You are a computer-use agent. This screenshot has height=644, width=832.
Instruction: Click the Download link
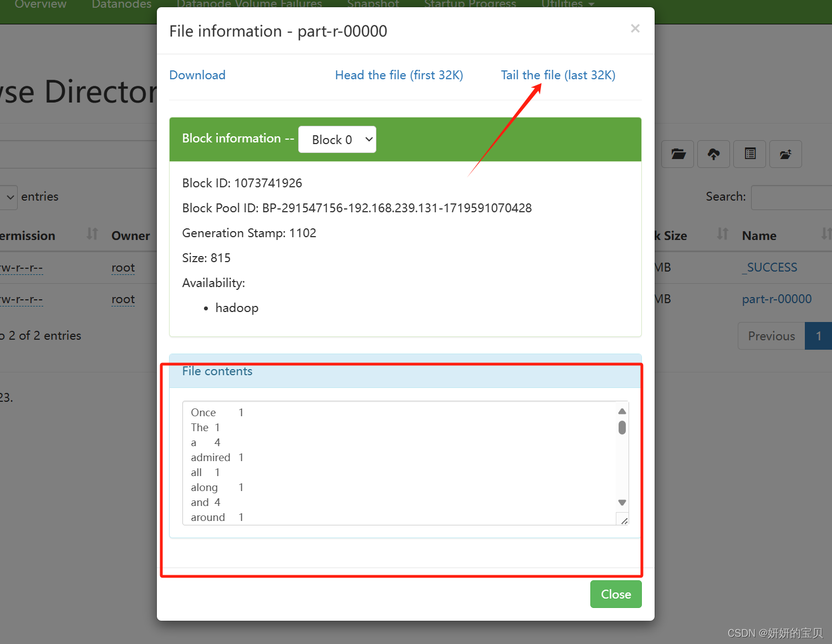(197, 75)
